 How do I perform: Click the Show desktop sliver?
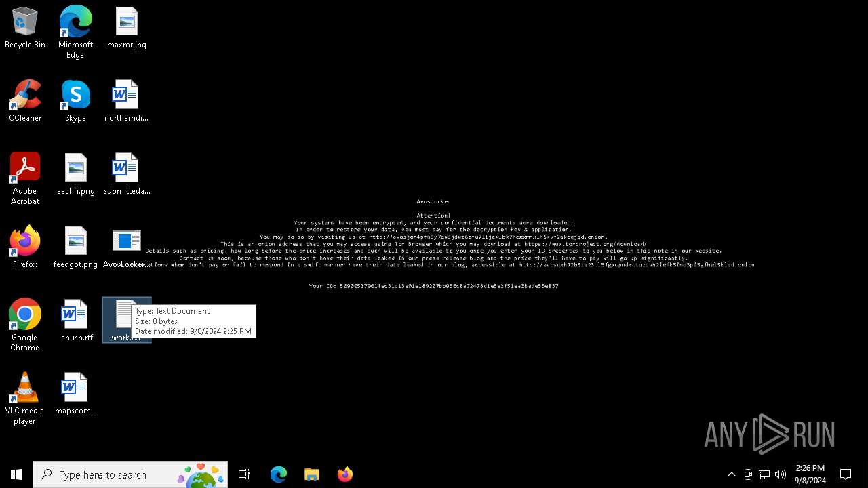[866, 474]
